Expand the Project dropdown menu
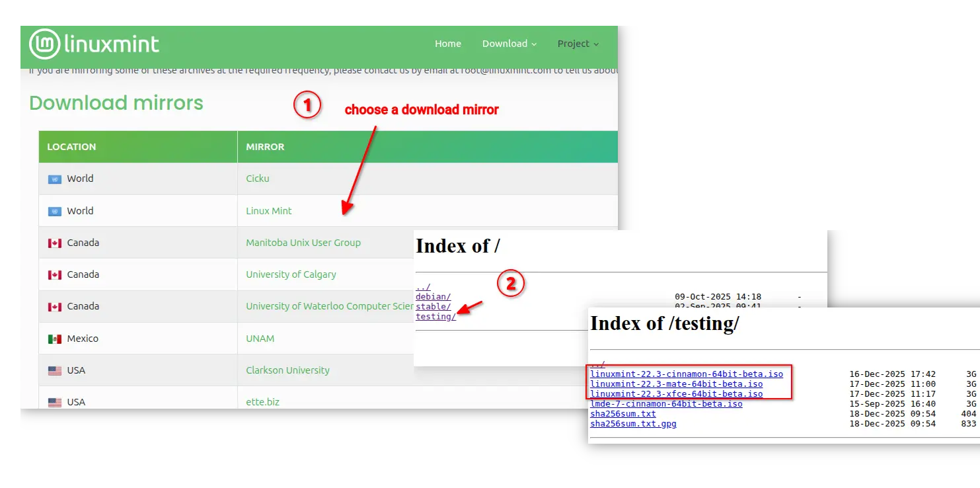 click(x=578, y=44)
